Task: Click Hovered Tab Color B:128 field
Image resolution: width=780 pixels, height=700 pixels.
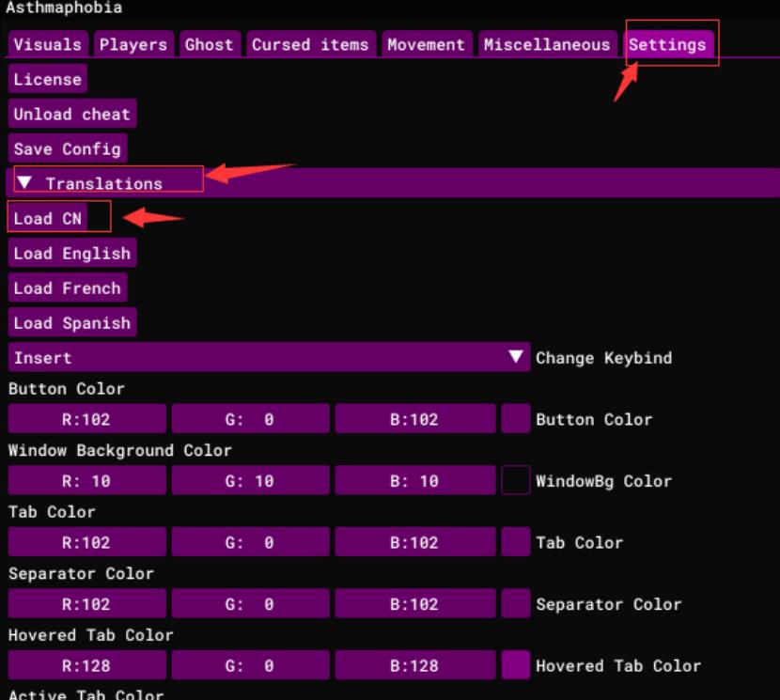Action: pyautogui.click(x=414, y=665)
